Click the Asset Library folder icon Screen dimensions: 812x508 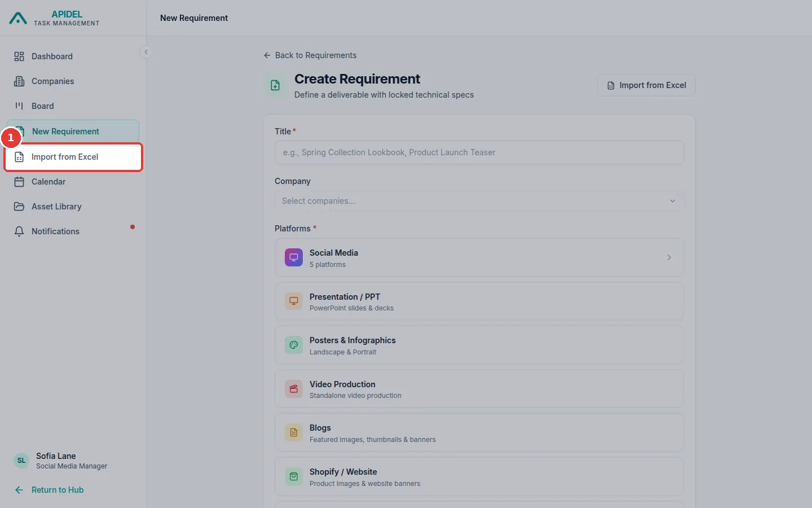19,207
